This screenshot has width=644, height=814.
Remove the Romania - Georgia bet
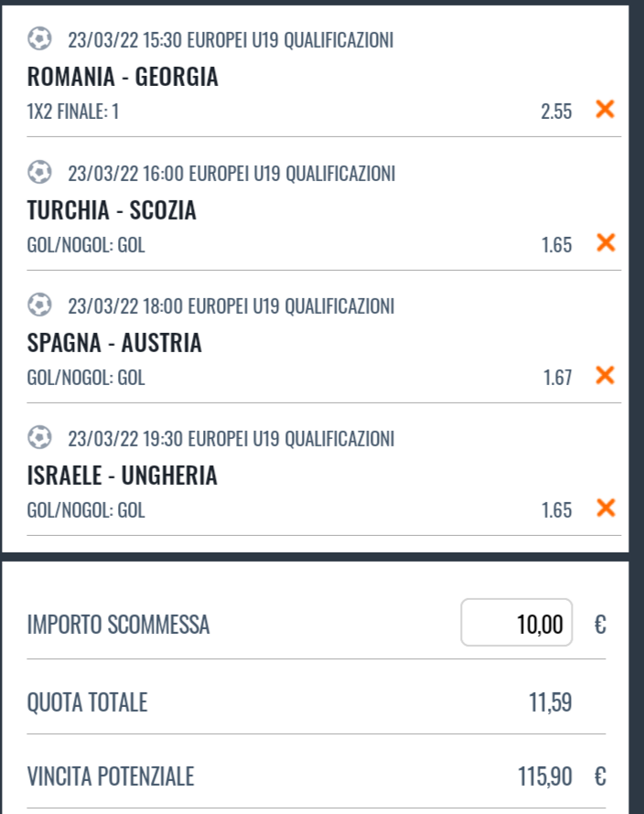click(x=605, y=110)
